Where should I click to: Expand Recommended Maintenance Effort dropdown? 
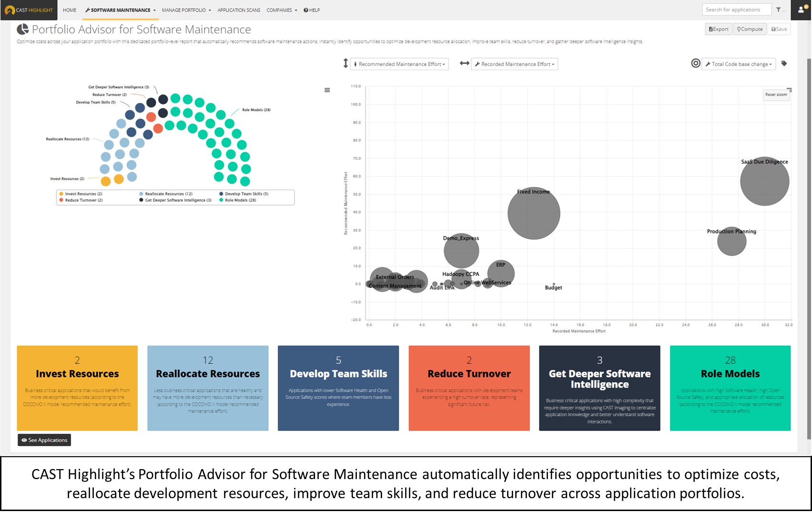[x=399, y=64]
